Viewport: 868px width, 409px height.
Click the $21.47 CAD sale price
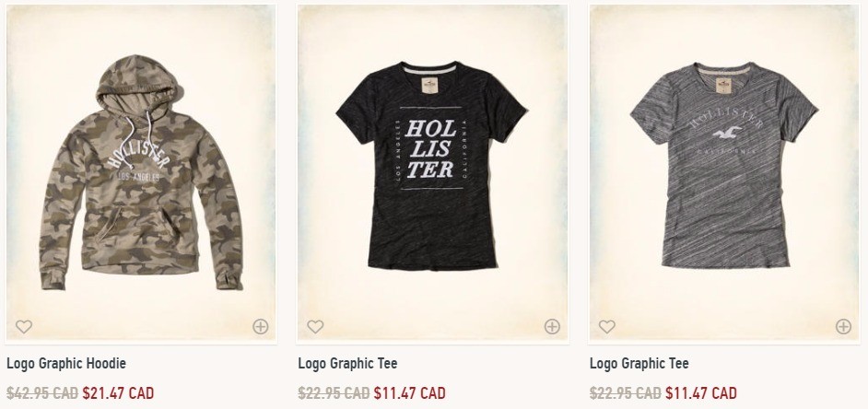point(118,392)
